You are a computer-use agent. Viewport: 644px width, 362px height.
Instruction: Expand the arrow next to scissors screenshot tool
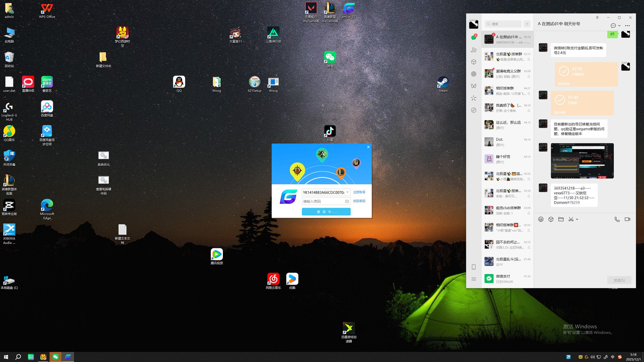point(577,219)
